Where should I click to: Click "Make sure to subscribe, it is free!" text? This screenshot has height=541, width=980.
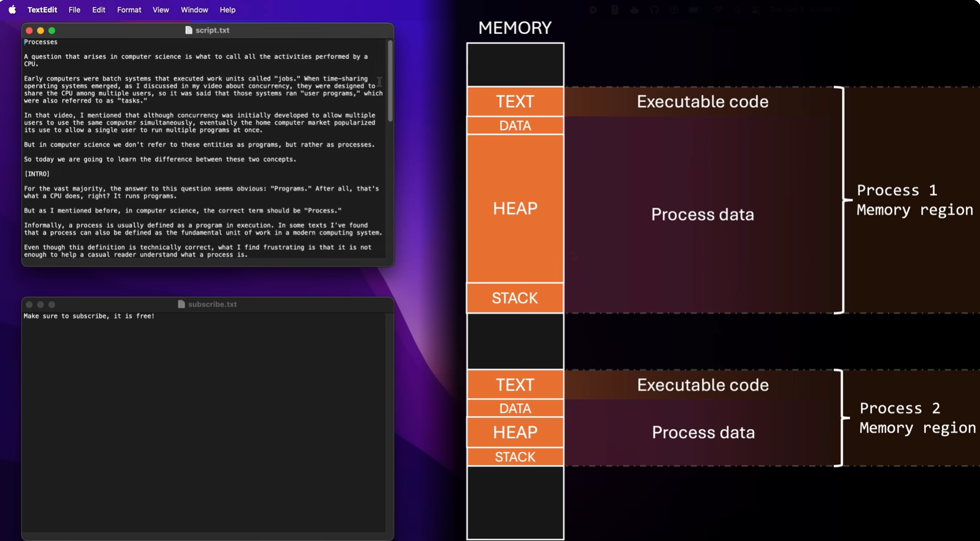[x=89, y=316]
